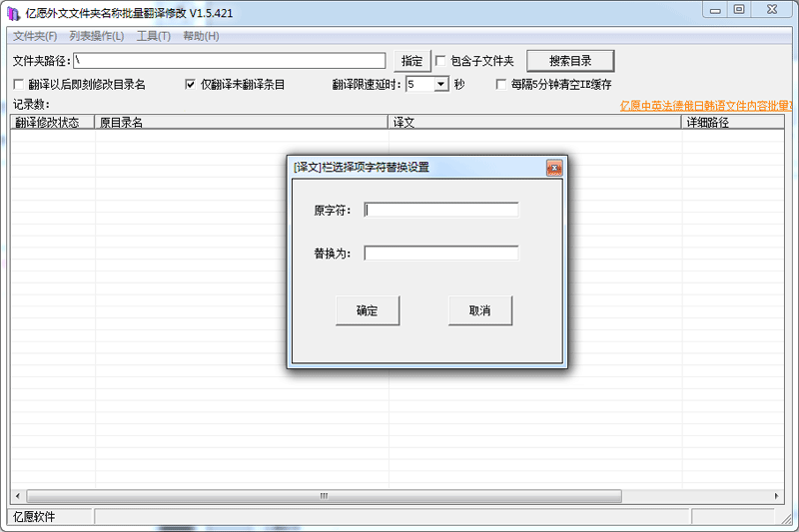
Task: Open the orange 亿愿中英法德俄日韩语 link
Action: [x=706, y=105]
